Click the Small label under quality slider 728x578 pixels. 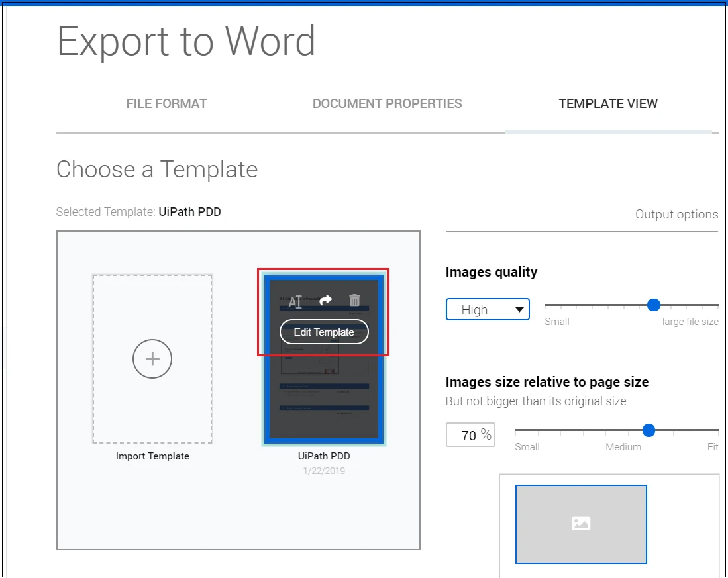tap(556, 322)
